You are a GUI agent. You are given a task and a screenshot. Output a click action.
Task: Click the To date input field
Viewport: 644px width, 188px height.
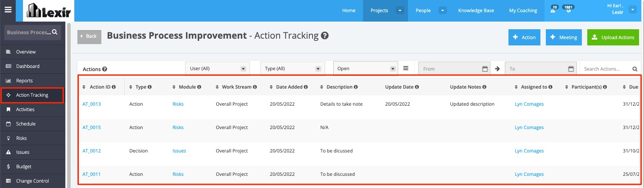point(540,69)
